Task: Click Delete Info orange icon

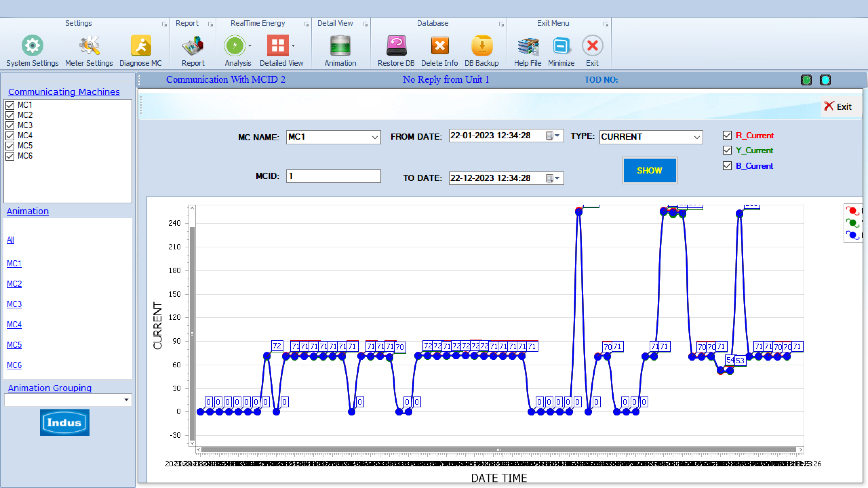Action: point(440,46)
